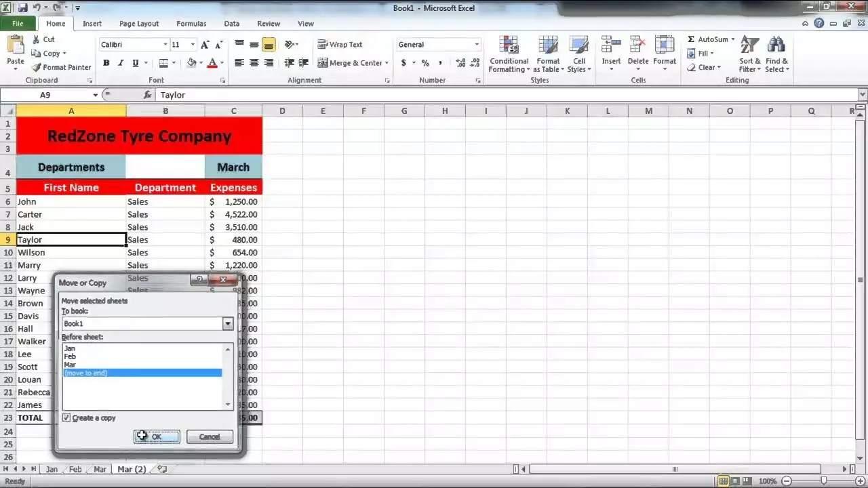Apply Bold formatting
This screenshot has width=868, height=488.
click(106, 63)
